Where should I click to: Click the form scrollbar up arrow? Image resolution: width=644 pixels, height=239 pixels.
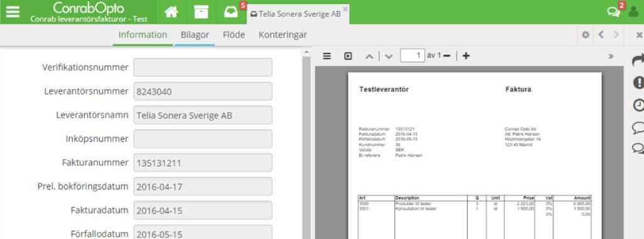click(306, 52)
